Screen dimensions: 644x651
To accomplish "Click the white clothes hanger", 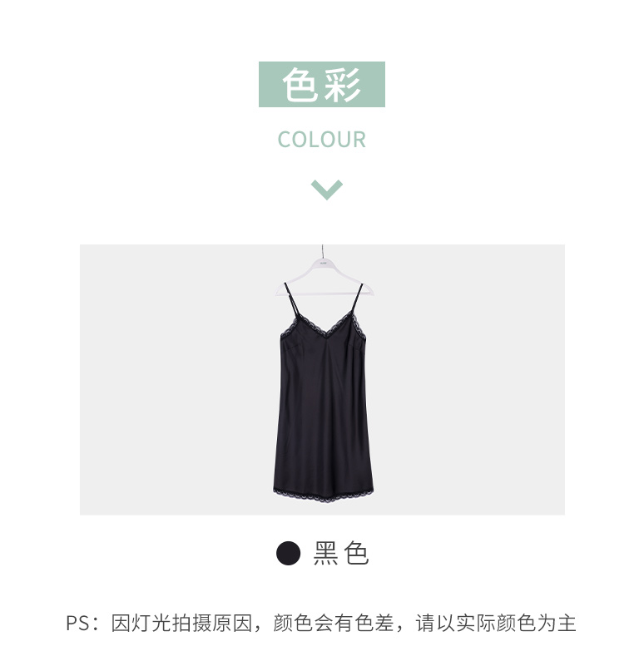I will pyautogui.click(x=323, y=277).
